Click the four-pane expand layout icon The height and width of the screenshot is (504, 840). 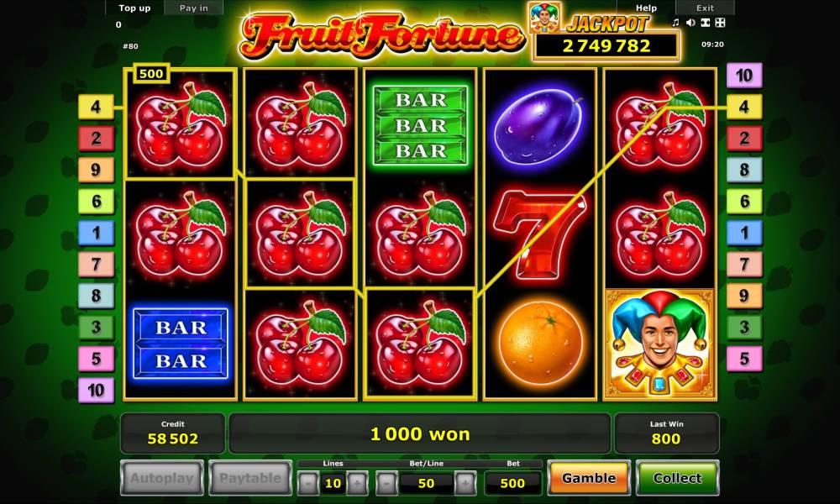pyautogui.click(x=720, y=23)
